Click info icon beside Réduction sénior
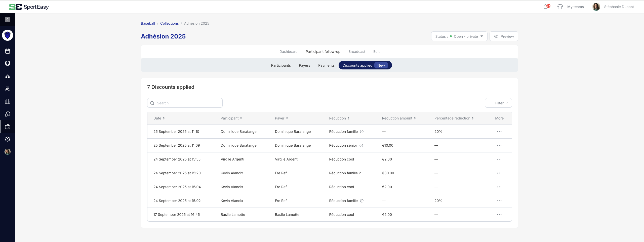The image size is (644, 242). tap(361, 145)
